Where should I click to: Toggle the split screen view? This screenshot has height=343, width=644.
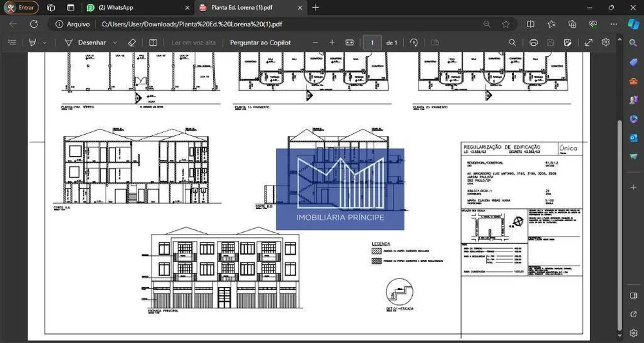[x=530, y=24]
